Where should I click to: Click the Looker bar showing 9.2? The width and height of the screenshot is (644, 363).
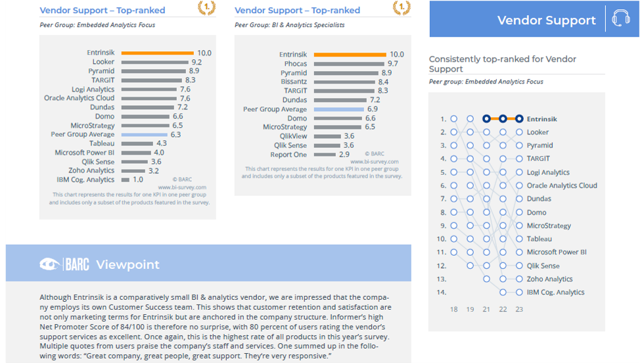pyautogui.click(x=154, y=62)
